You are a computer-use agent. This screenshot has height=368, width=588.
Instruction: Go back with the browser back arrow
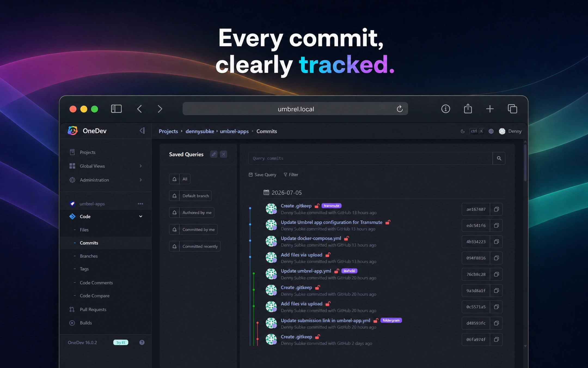139,109
